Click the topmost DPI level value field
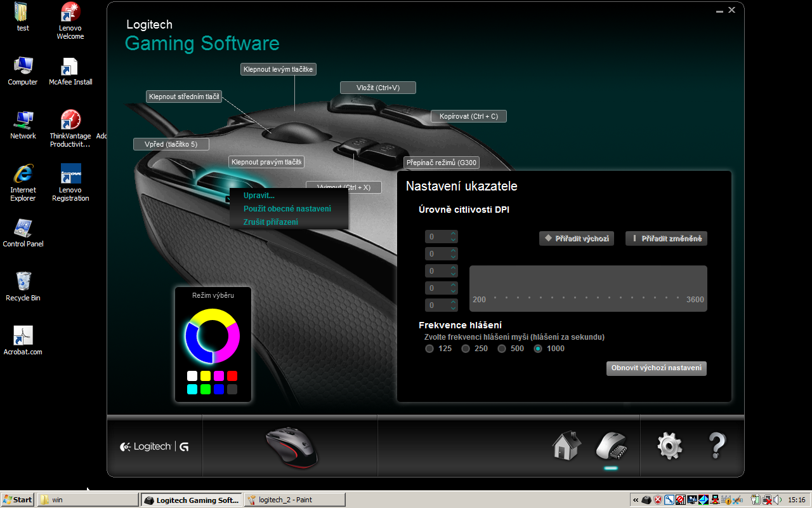 coord(442,237)
